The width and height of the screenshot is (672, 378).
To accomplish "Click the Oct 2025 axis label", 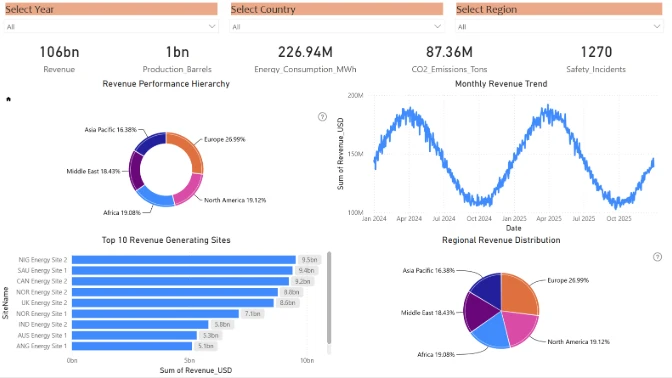I will pyautogui.click(x=619, y=219).
